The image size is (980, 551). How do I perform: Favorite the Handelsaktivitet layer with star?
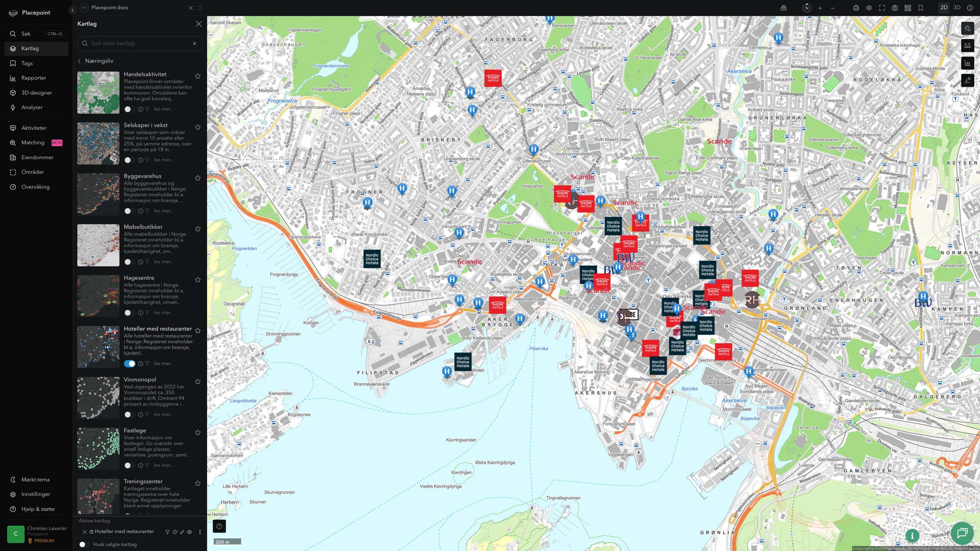click(x=198, y=76)
